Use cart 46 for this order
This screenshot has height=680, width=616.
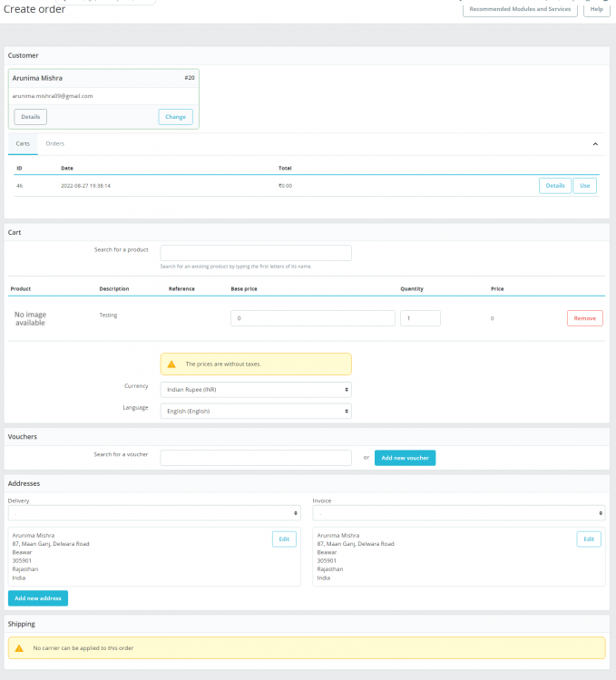(x=585, y=186)
